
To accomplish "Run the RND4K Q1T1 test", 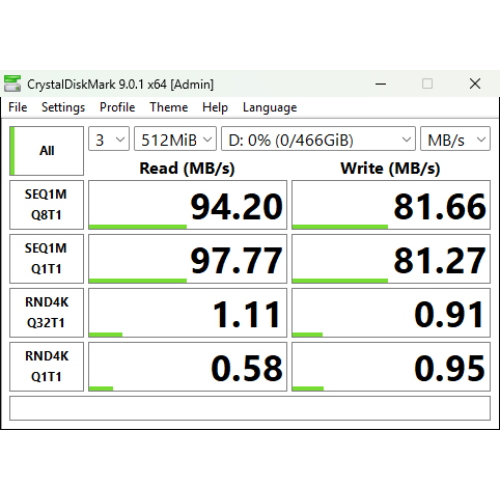I will click(x=46, y=367).
